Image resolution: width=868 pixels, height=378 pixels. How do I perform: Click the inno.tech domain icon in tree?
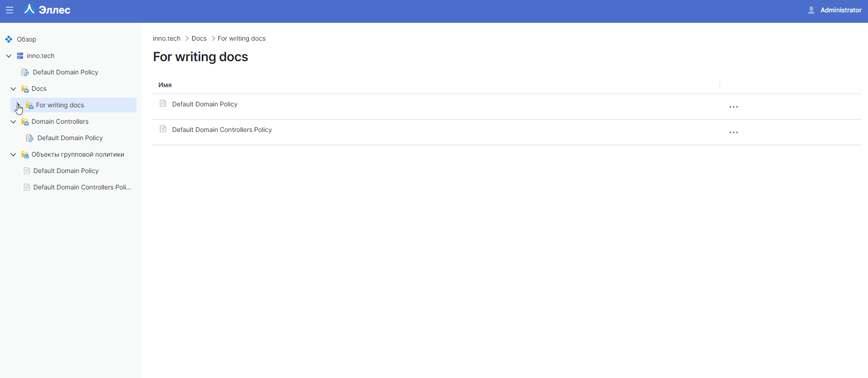20,56
